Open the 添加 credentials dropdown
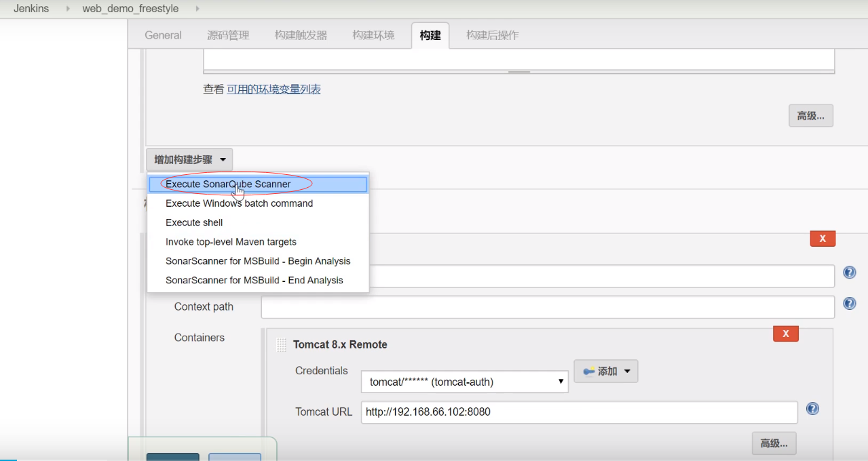Image resolution: width=868 pixels, height=461 pixels. click(606, 371)
